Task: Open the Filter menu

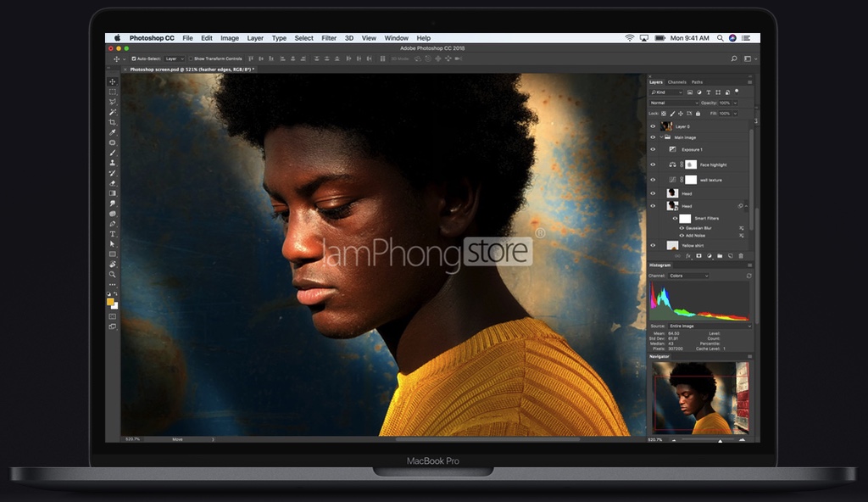Action: coord(329,38)
